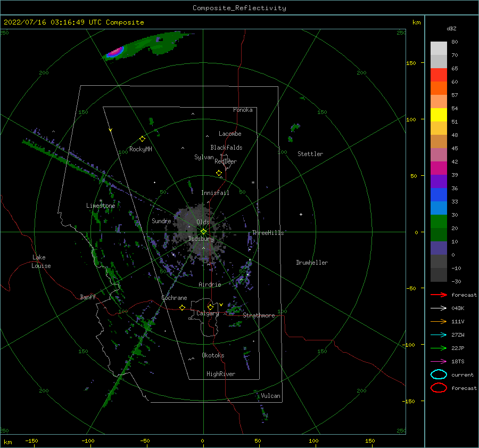This screenshot has height=448, width=479.
Task: Click the purple swatch between 39 and 36 dBZ
Action: tap(439, 181)
